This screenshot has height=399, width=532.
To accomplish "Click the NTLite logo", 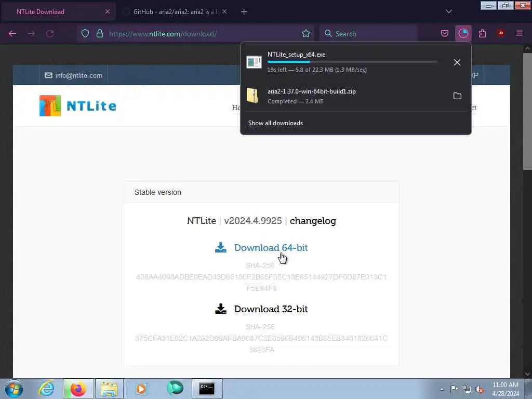I will click(x=78, y=105).
